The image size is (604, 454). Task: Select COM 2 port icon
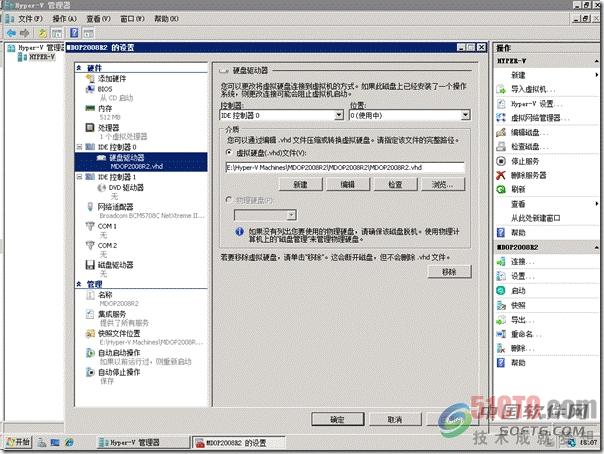point(90,245)
